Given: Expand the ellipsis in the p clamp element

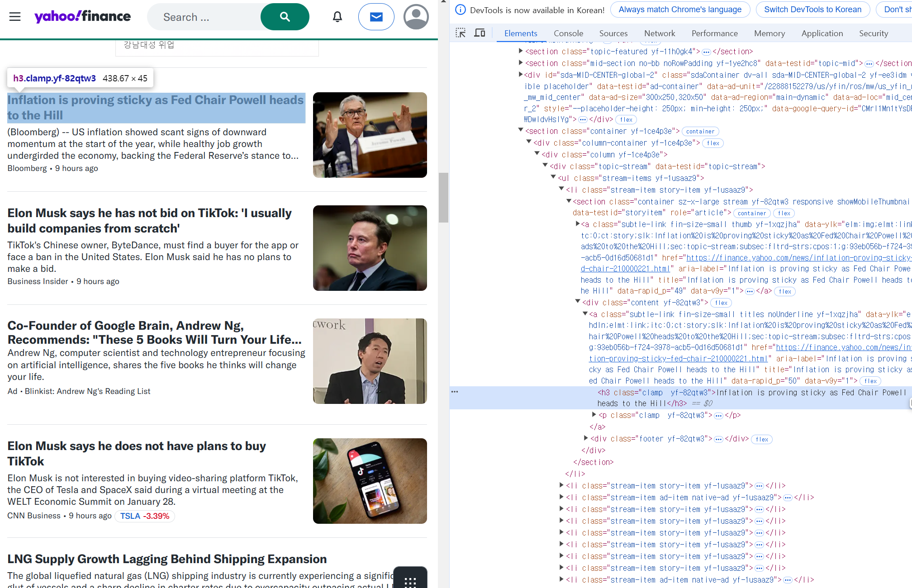Looking at the screenshot, I should 718,416.
